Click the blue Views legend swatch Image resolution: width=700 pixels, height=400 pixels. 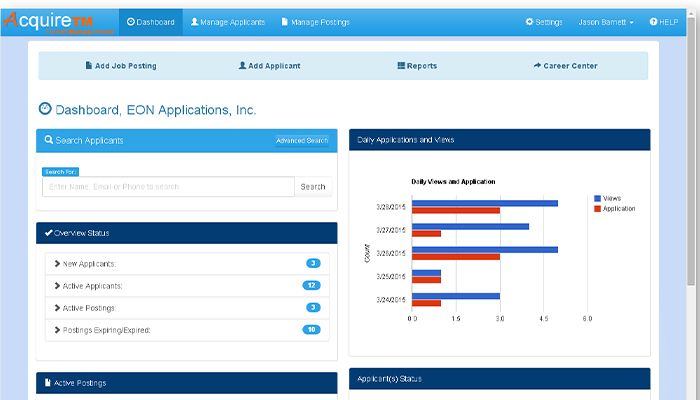598,198
